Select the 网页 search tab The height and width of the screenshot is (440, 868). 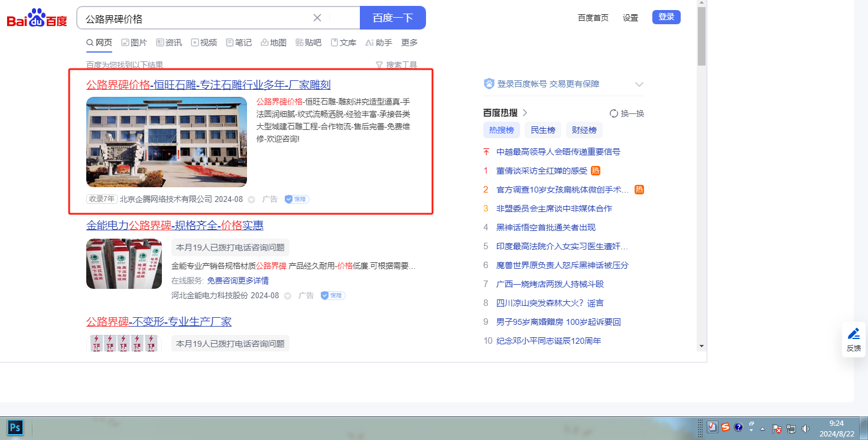(99, 43)
